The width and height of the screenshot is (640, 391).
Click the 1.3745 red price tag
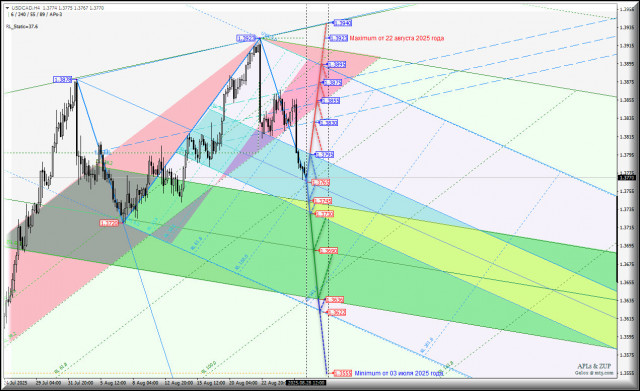(322, 201)
